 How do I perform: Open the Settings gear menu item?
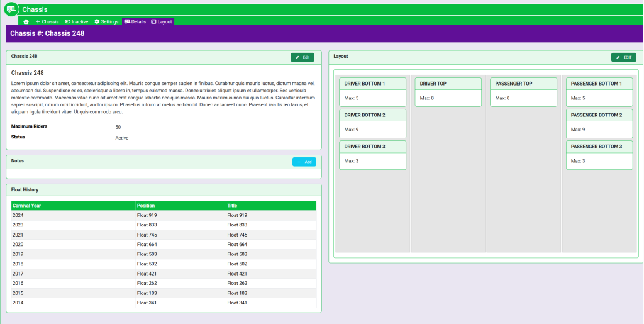97,21
